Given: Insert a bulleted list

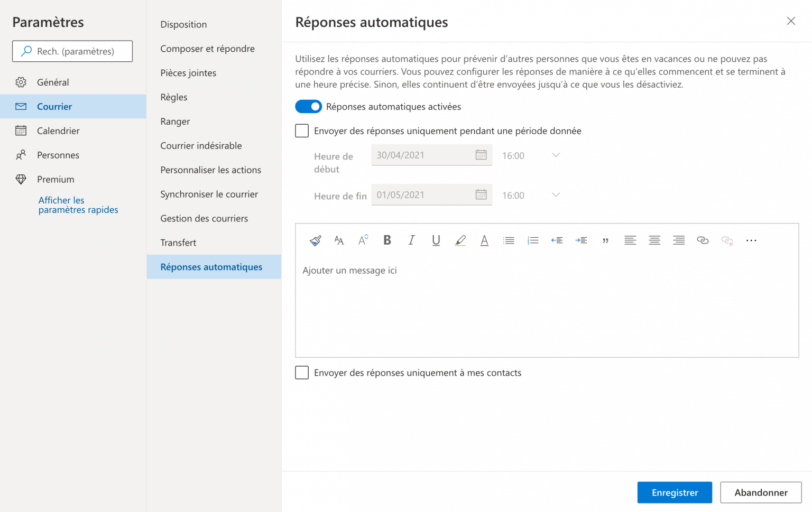Looking at the screenshot, I should click(509, 240).
